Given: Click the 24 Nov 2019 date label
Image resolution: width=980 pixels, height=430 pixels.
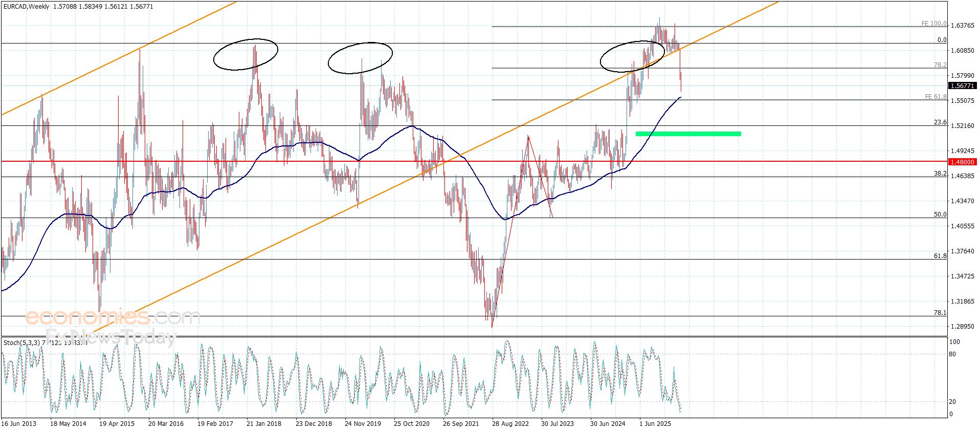Looking at the screenshot, I should click(x=363, y=424).
